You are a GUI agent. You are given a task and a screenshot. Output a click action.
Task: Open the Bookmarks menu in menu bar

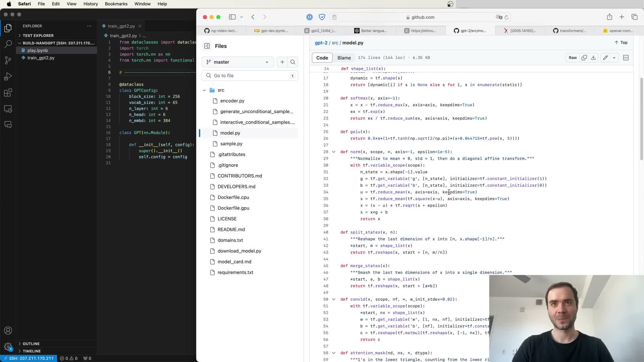pyautogui.click(x=116, y=4)
